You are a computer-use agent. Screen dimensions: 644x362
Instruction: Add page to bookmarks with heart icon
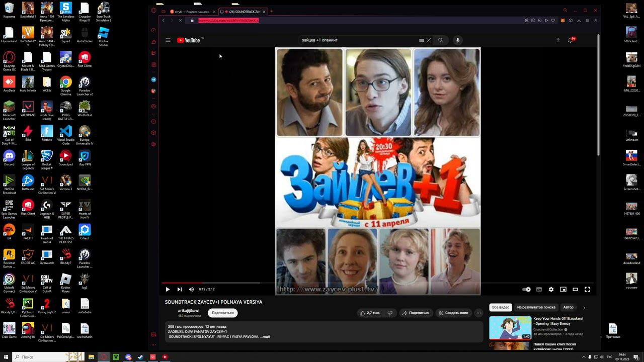tap(553, 21)
